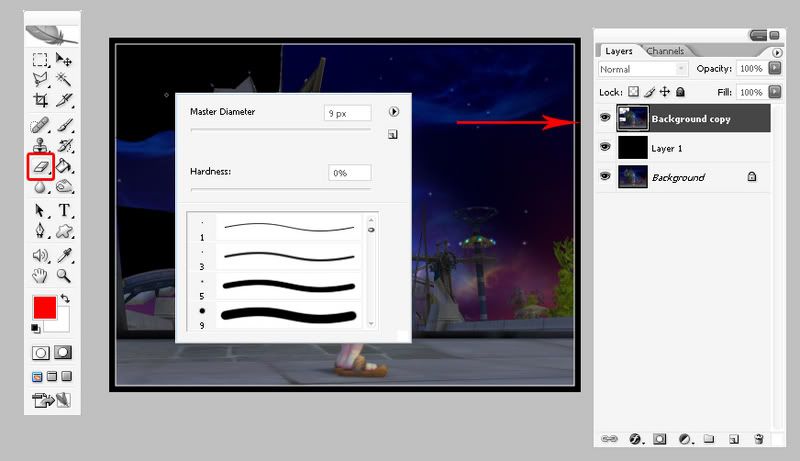Select the Audio Annotation tool
Screen dimensions: 800x461
click(40, 255)
